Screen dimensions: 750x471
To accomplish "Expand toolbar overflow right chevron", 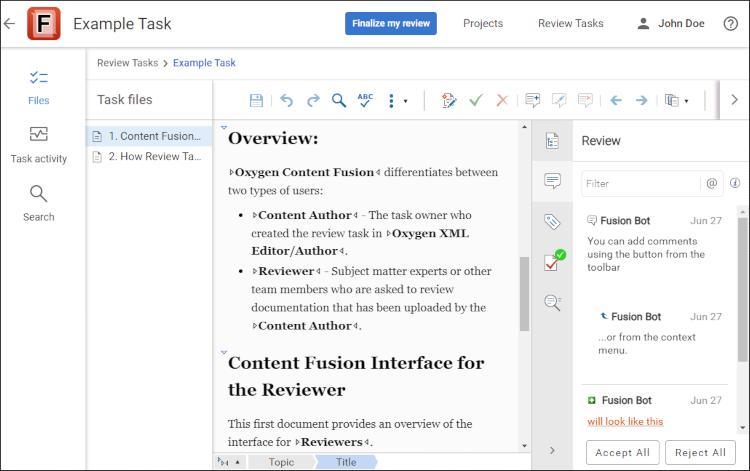I will click(734, 100).
